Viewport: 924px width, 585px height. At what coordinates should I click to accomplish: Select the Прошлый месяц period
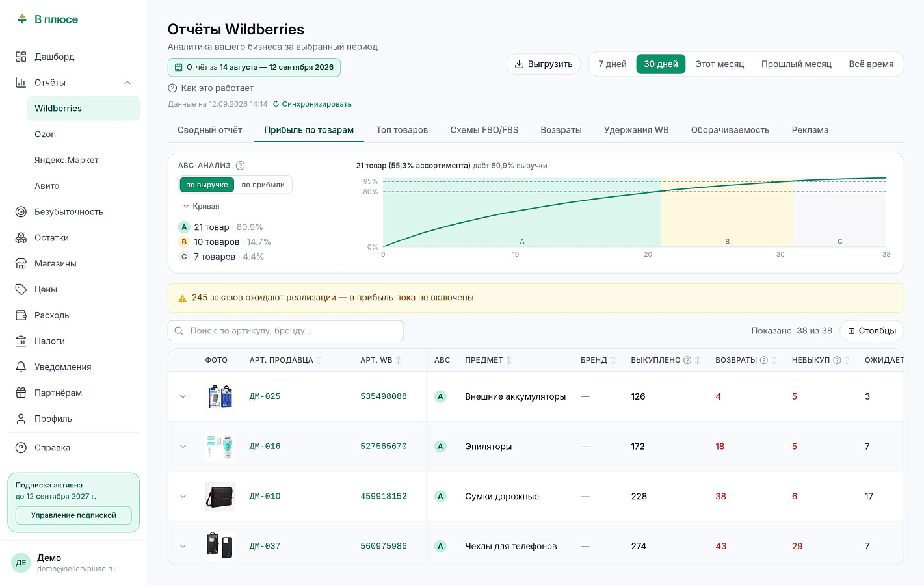pyautogui.click(x=797, y=64)
